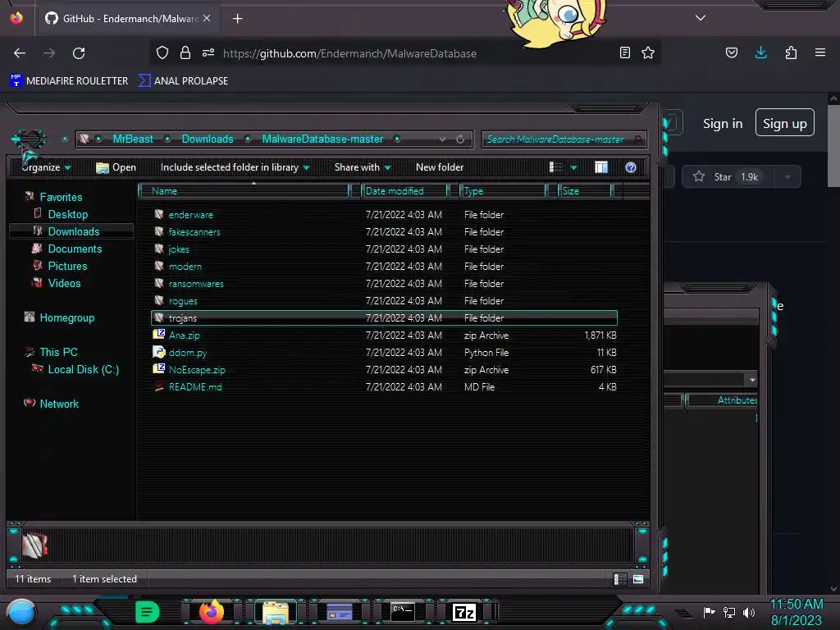Open the Firefox extensions icon
Screen dimensions: 840x630
point(791,52)
